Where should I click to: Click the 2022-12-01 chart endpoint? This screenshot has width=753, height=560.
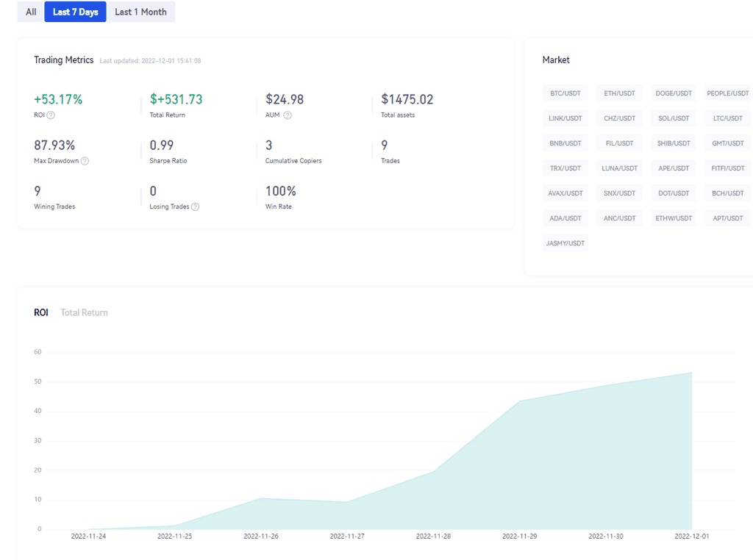click(691, 373)
